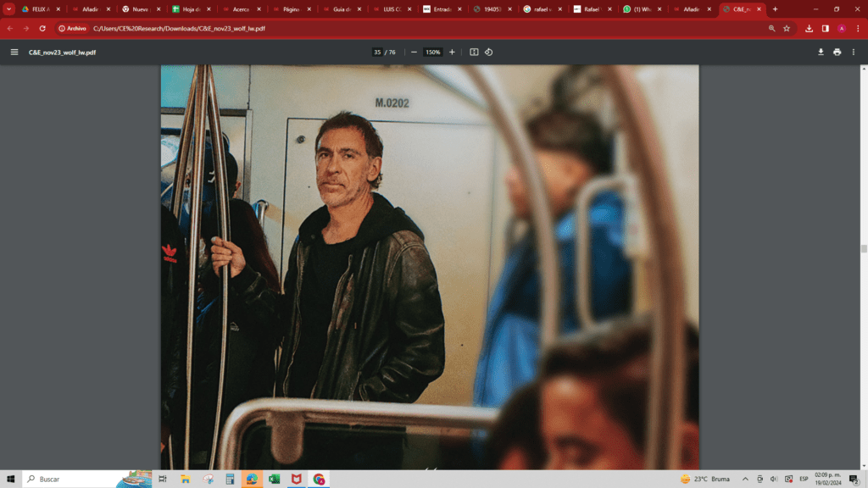The height and width of the screenshot is (488, 868).
Task: Zoom out with the minus icon
Action: click(x=414, y=52)
